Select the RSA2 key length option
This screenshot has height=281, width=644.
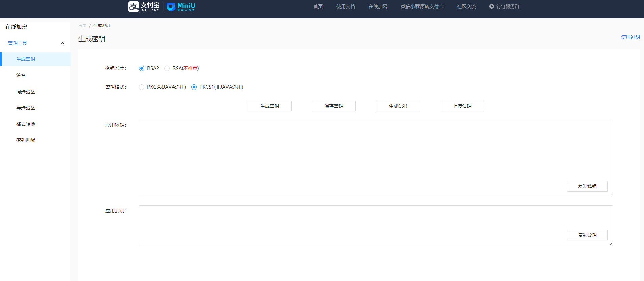point(142,68)
